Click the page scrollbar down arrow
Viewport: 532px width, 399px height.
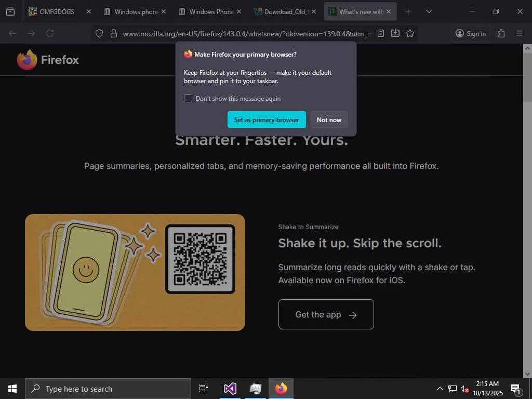pyautogui.click(x=527, y=374)
